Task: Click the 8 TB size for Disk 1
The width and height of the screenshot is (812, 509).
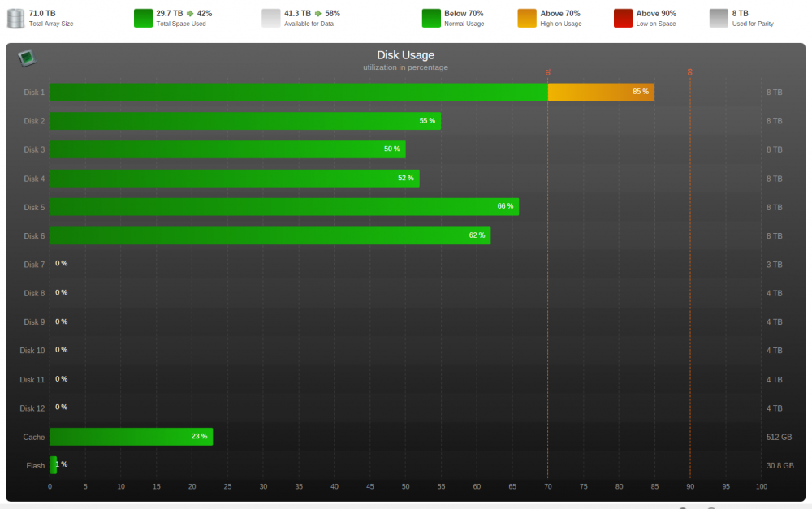Action: click(x=774, y=93)
